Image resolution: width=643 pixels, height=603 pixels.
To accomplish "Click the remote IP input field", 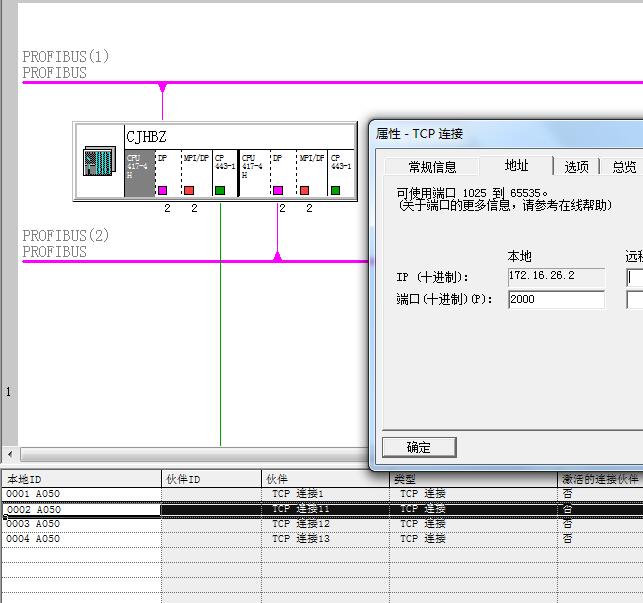I will pyautogui.click(x=635, y=277).
